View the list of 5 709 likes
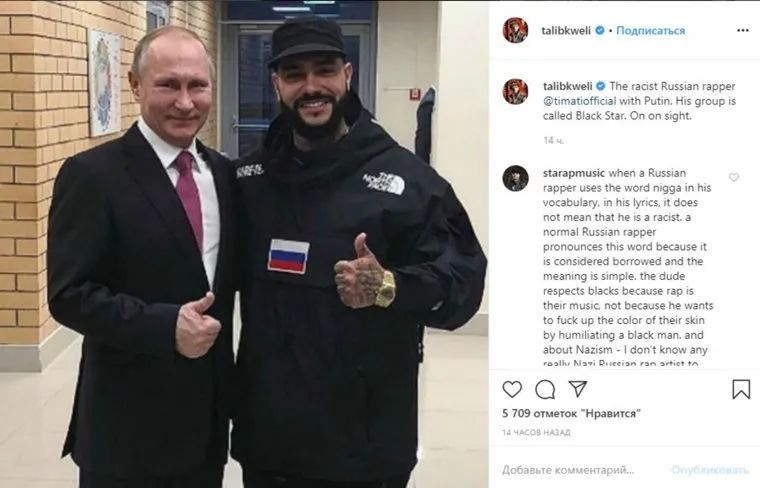The width and height of the screenshot is (760, 488). (571, 413)
